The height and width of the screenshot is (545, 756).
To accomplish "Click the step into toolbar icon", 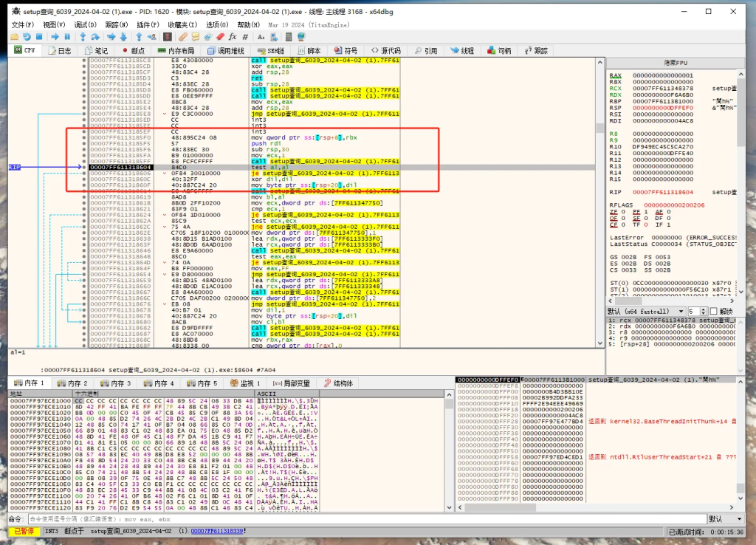I will pos(83,36).
